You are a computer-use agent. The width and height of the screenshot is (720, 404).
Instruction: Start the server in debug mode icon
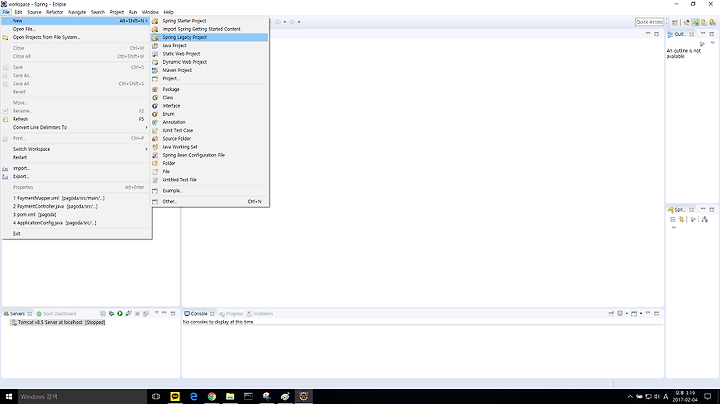(112, 314)
